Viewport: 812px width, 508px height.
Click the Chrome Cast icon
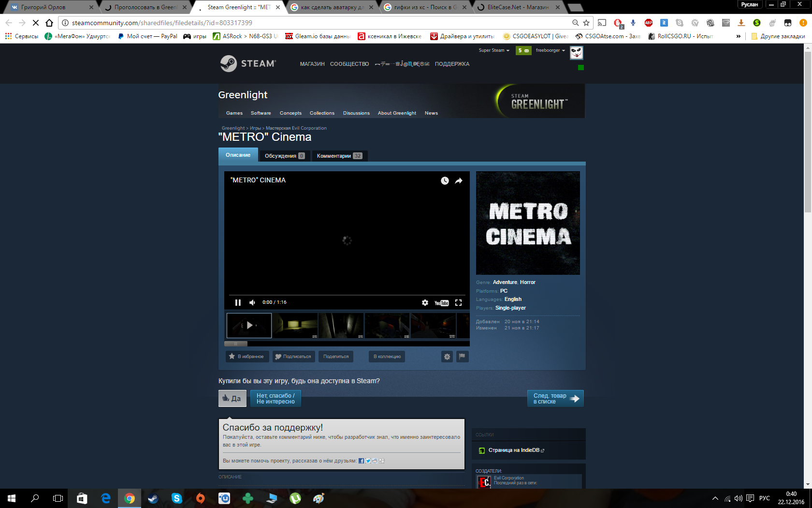[602, 23]
